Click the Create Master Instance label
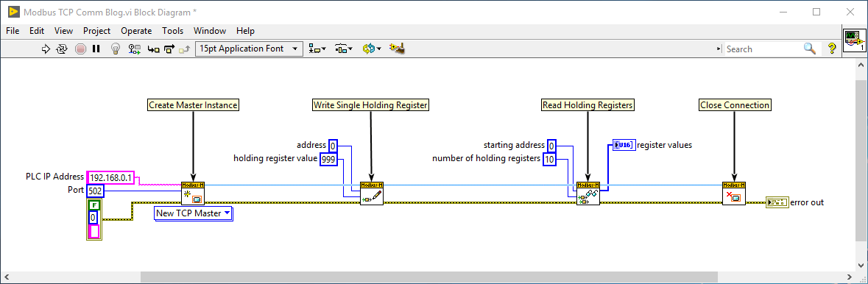This screenshot has height=284, width=868. [193, 105]
